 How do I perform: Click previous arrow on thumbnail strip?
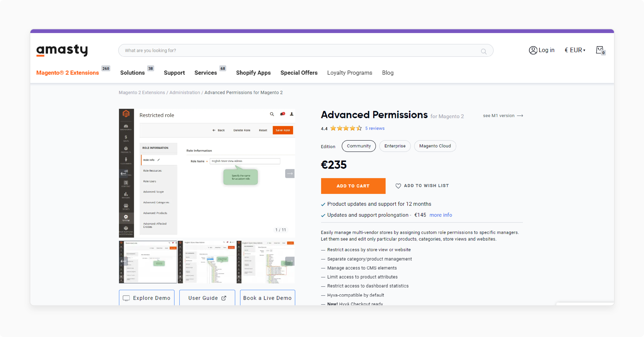coord(123,261)
